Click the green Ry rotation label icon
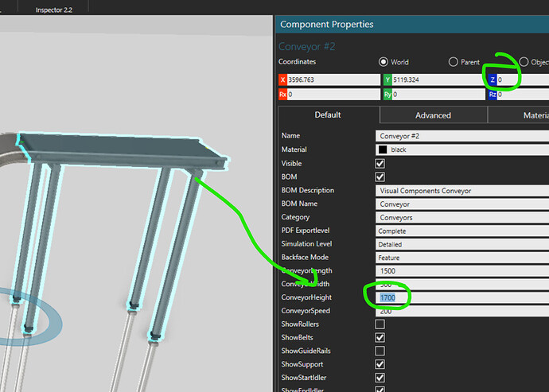The height and width of the screenshot is (392, 549). coord(387,95)
